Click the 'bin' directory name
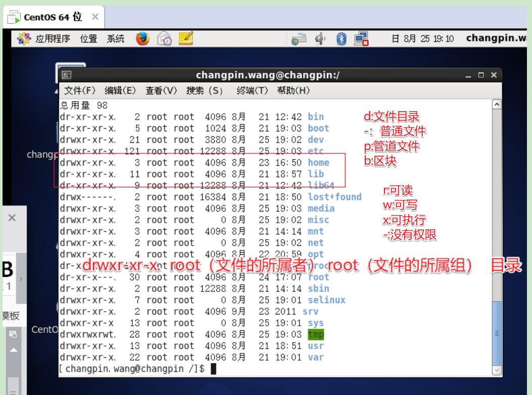This screenshot has height=395, width=532. coord(316,117)
